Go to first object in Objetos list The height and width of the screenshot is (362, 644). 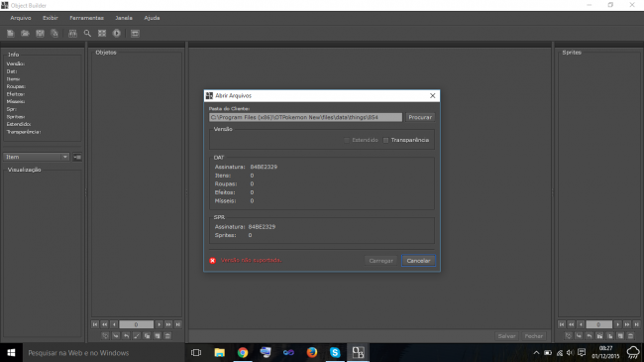[x=95, y=324]
